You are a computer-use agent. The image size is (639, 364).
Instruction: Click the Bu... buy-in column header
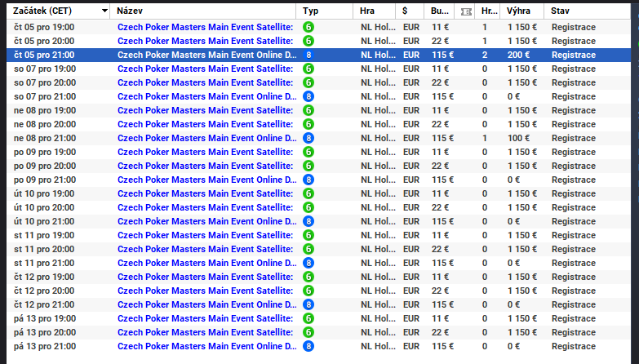439,11
